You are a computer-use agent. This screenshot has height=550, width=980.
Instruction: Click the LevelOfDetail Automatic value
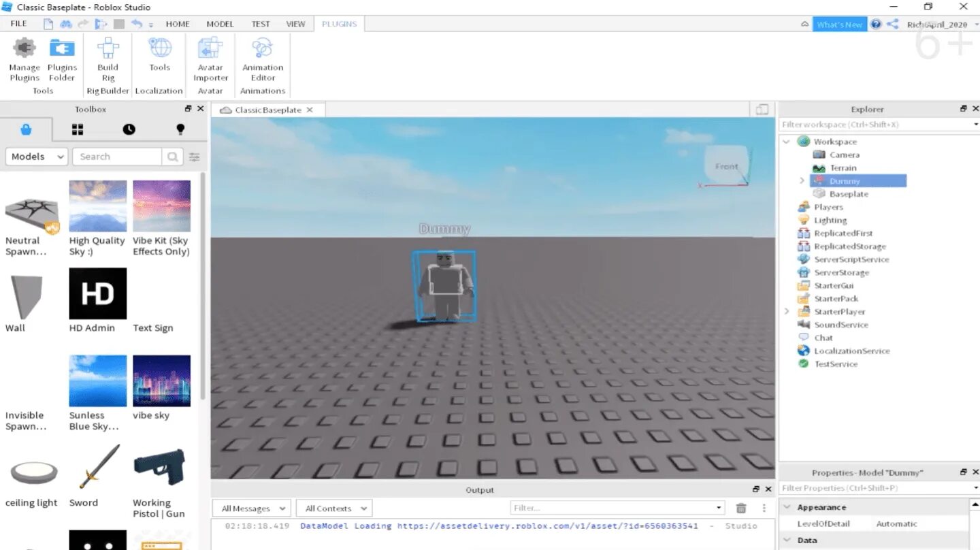pyautogui.click(x=896, y=523)
